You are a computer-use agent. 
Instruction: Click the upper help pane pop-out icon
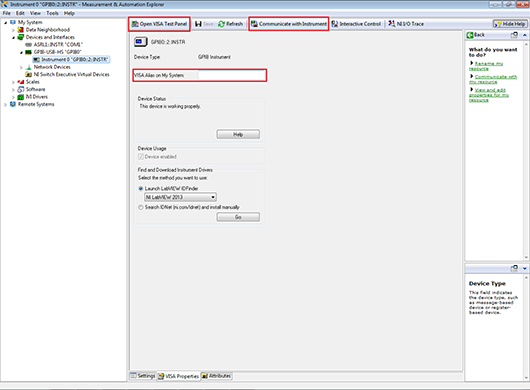click(514, 35)
